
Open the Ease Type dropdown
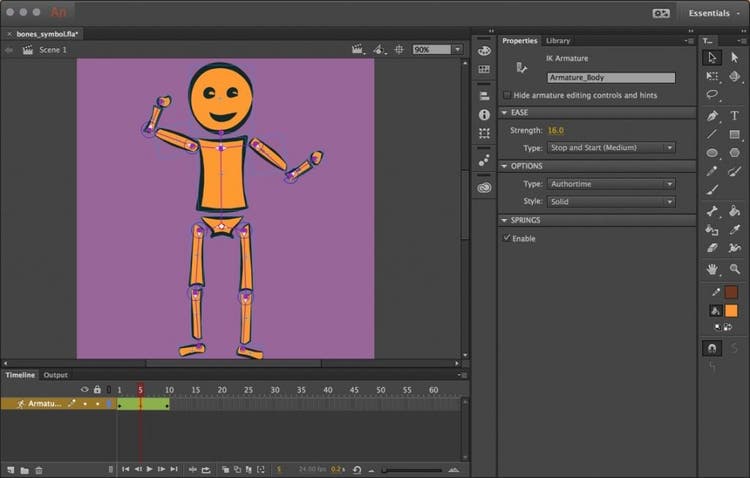coord(611,148)
